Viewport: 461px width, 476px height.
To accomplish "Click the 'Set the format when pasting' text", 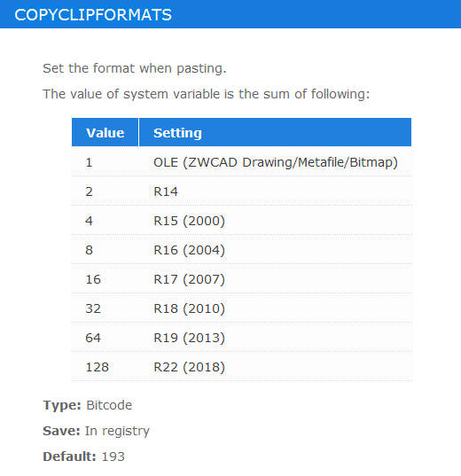I will pos(135,68).
